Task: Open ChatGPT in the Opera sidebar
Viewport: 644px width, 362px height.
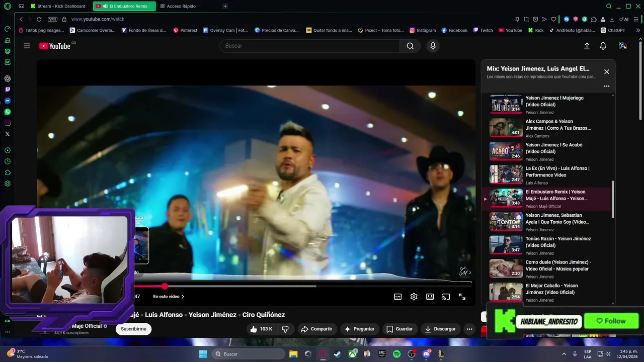Action: click(8, 79)
